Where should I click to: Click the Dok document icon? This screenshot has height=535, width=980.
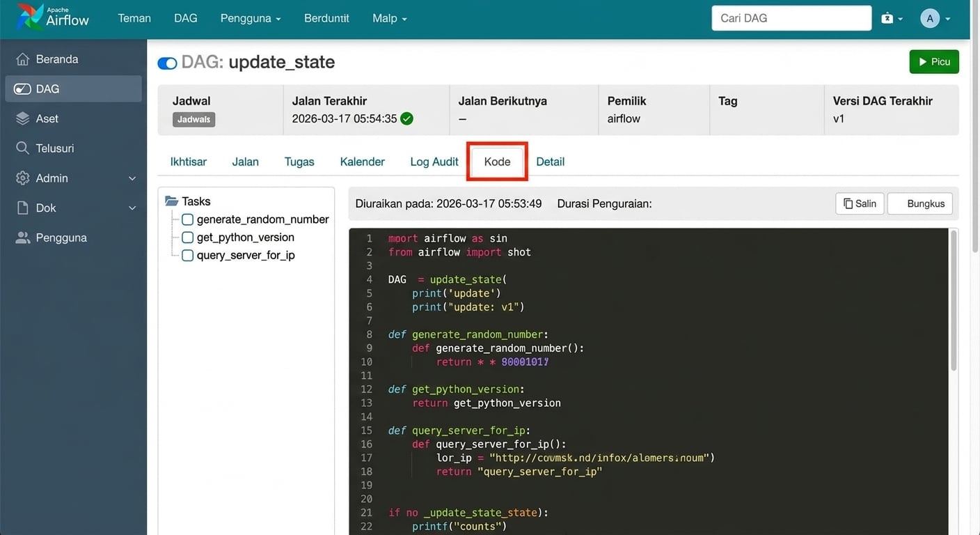(23, 208)
